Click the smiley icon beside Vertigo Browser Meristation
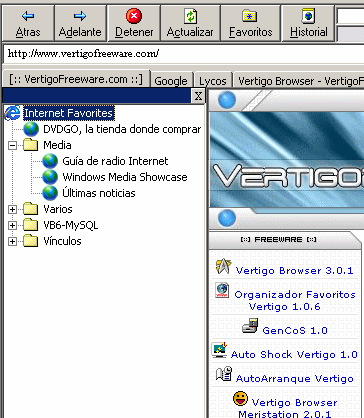 [x=240, y=399]
